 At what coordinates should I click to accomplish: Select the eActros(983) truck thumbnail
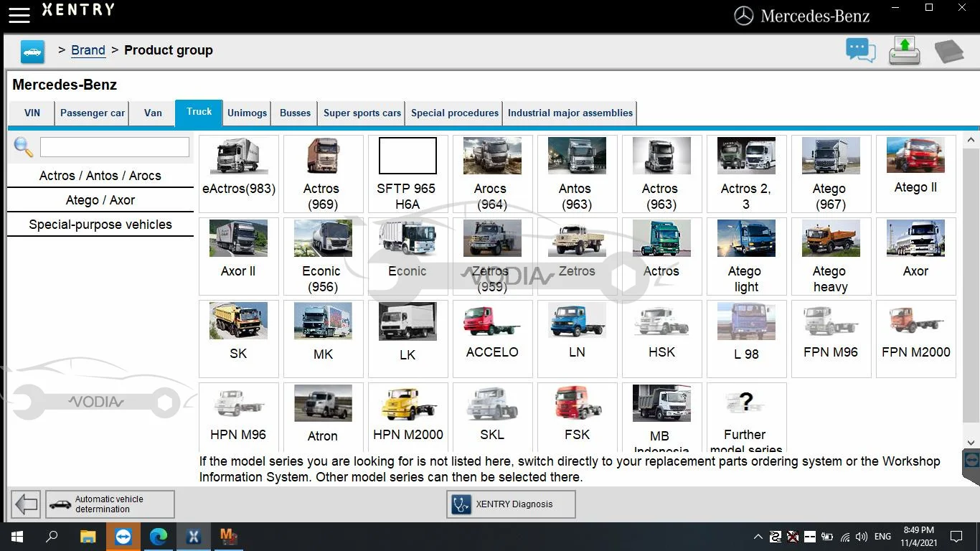(238, 174)
